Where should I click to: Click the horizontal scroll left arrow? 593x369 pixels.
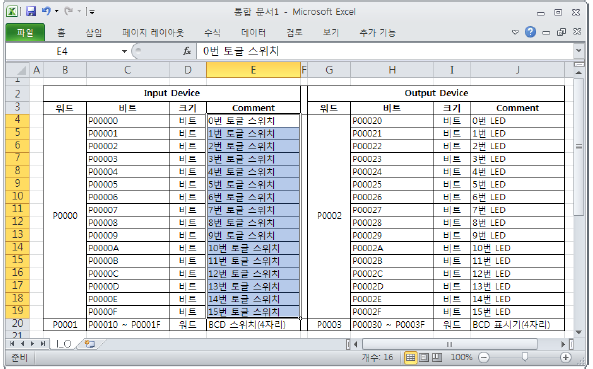coord(355,344)
